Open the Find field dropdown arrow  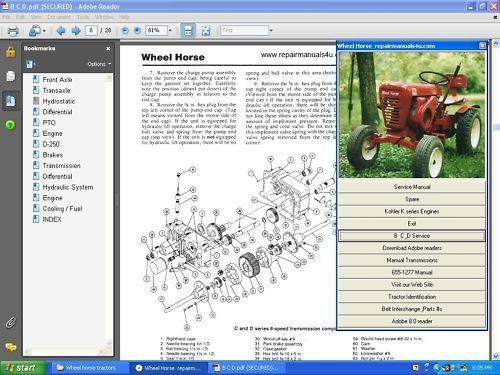(x=271, y=31)
